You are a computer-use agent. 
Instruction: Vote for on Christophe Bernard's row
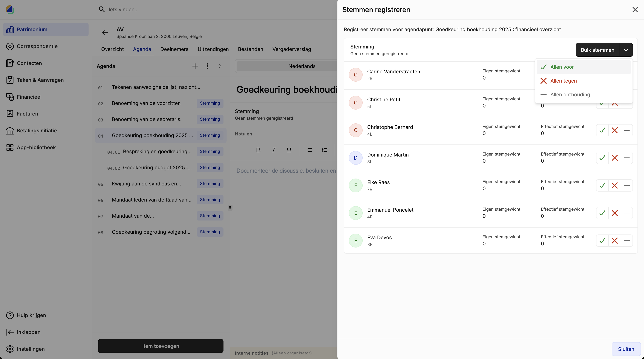coord(602,130)
